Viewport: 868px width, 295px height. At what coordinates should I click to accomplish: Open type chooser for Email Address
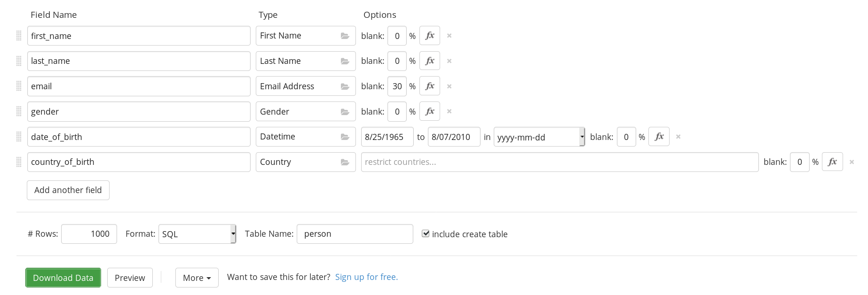(345, 86)
